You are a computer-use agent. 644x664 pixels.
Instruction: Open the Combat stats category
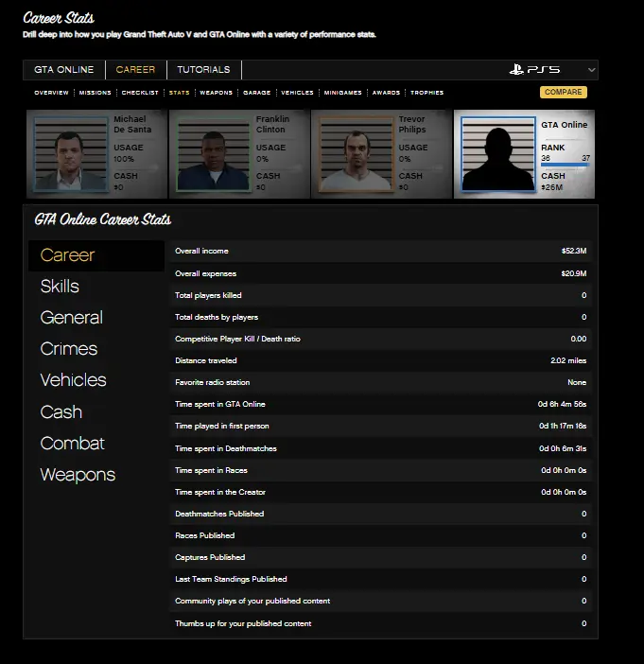(73, 444)
